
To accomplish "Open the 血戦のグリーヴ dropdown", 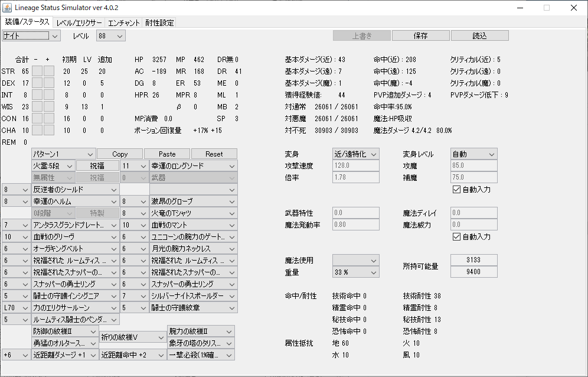I will pyautogui.click(x=76, y=237).
